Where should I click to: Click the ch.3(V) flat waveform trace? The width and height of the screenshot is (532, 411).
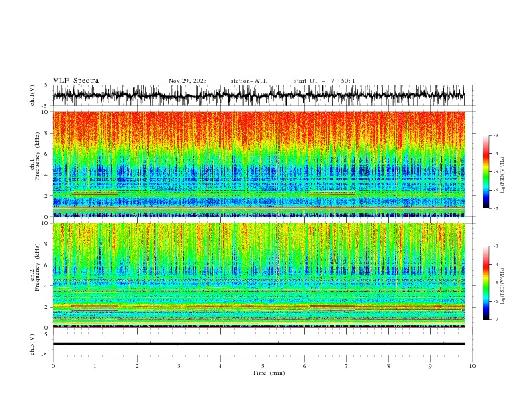tap(259, 344)
